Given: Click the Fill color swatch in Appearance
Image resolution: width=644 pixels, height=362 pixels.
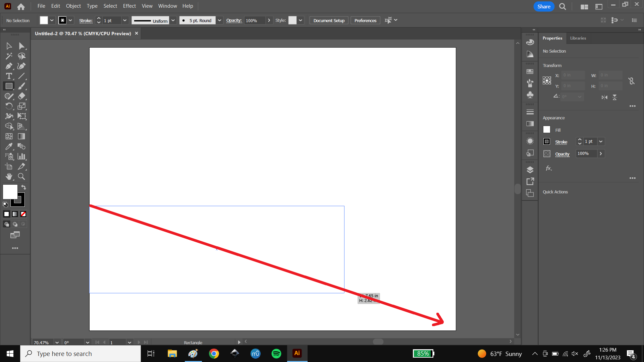Looking at the screenshot, I should point(546,129).
